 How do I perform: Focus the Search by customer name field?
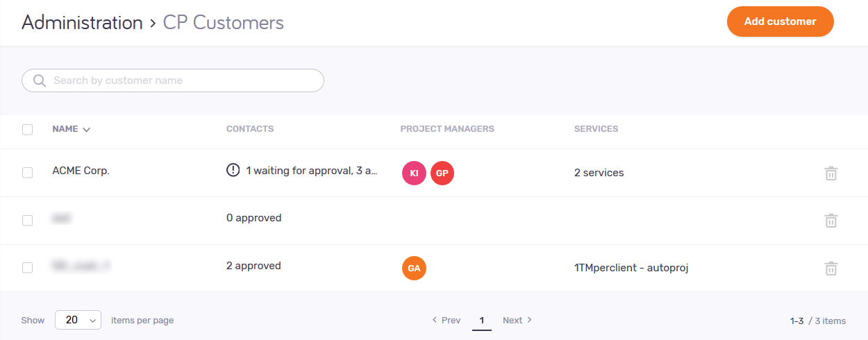(181, 80)
